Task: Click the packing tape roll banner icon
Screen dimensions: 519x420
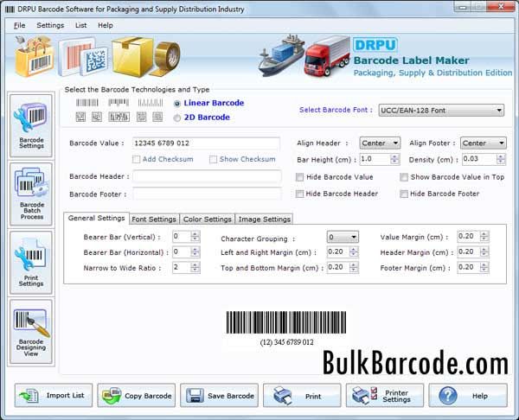Action: pos(167,58)
